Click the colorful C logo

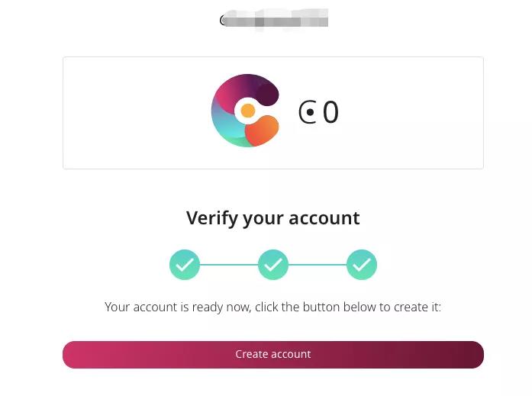[245, 111]
